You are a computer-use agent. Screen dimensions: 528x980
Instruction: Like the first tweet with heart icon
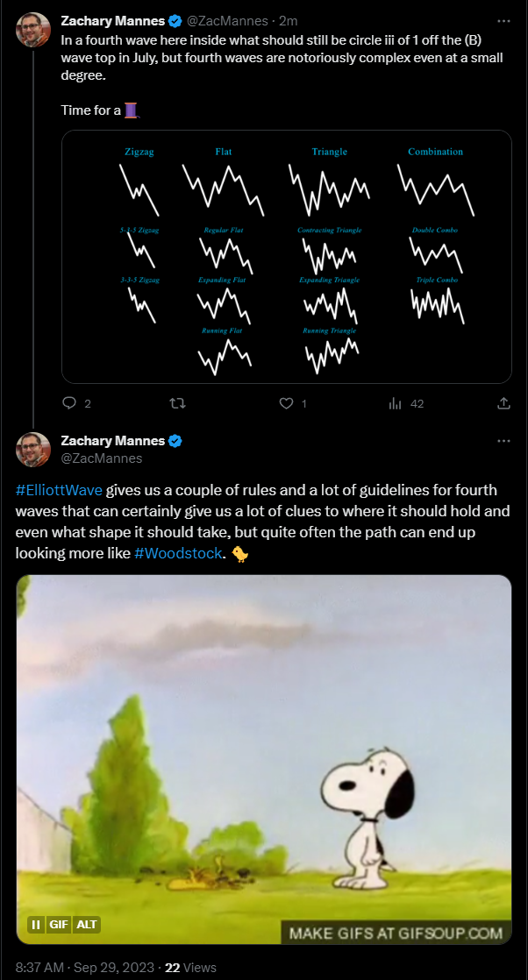click(x=285, y=403)
